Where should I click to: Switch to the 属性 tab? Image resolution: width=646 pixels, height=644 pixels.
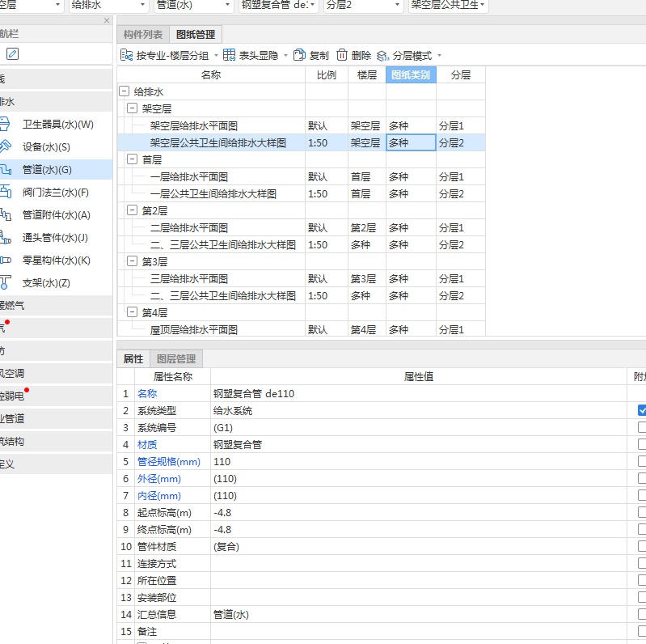[x=133, y=358]
